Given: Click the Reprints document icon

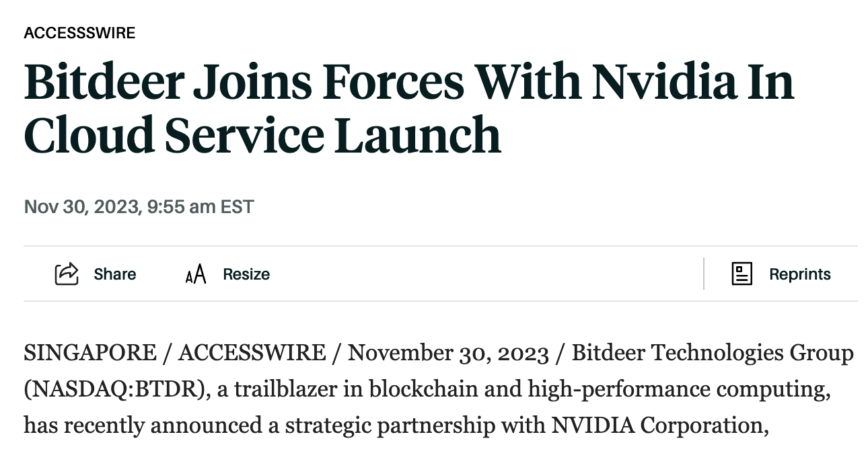Looking at the screenshot, I should [742, 274].
